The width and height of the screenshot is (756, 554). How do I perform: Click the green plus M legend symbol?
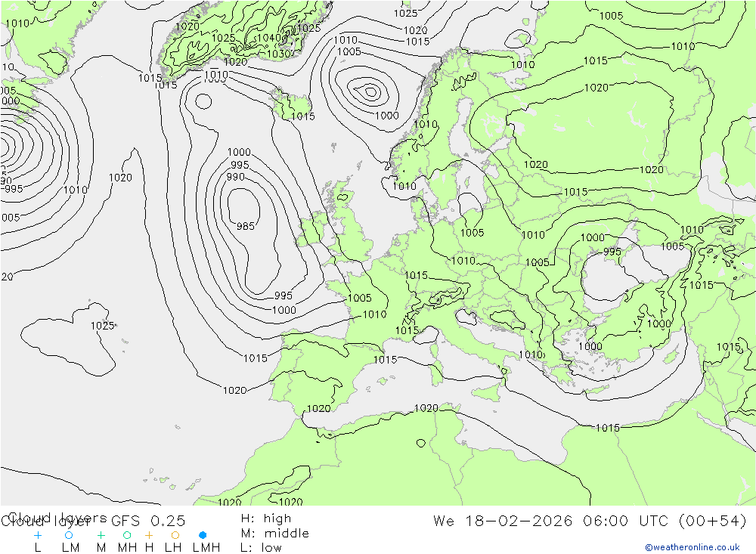(101, 535)
